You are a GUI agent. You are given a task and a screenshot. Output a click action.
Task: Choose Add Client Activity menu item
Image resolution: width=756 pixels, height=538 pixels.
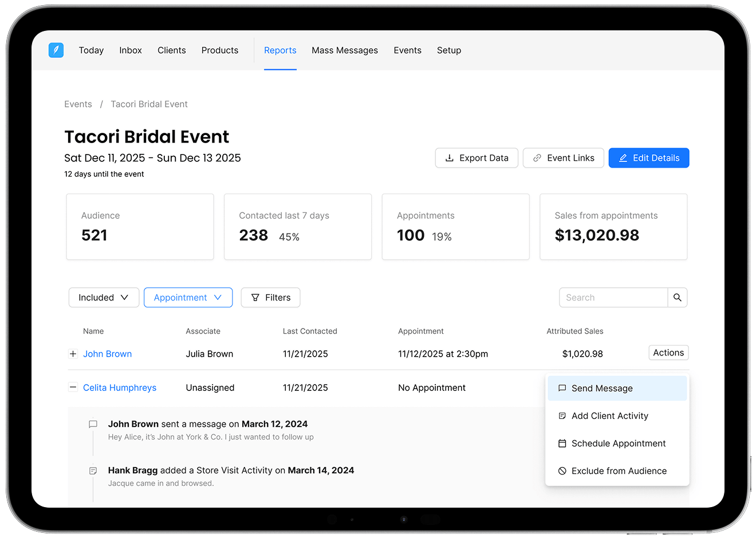coord(617,416)
